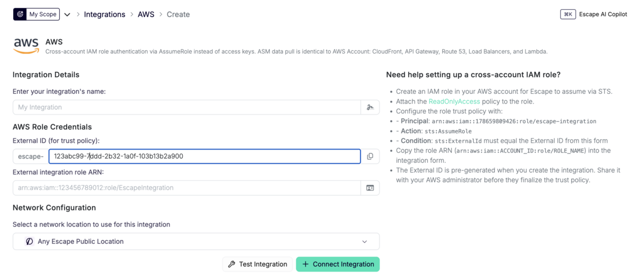Click the Connect Integration button
Viewport: 644px width, 279px height.
338,264
